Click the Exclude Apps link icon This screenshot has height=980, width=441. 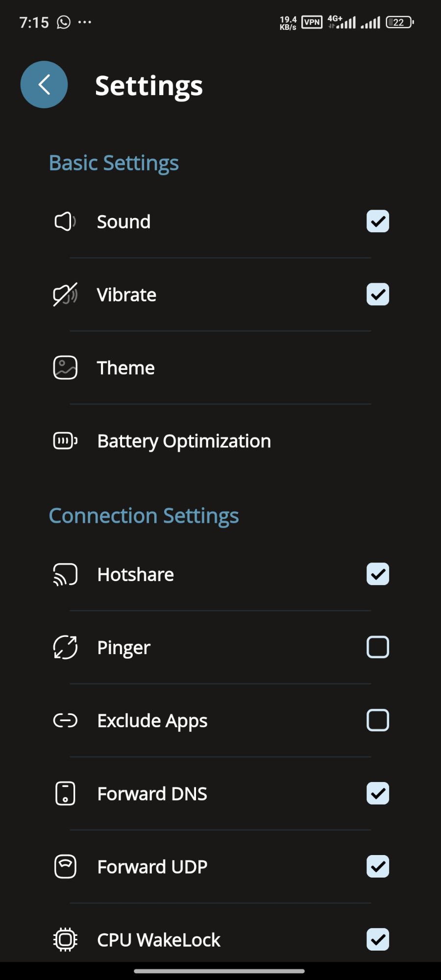click(x=65, y=720)
